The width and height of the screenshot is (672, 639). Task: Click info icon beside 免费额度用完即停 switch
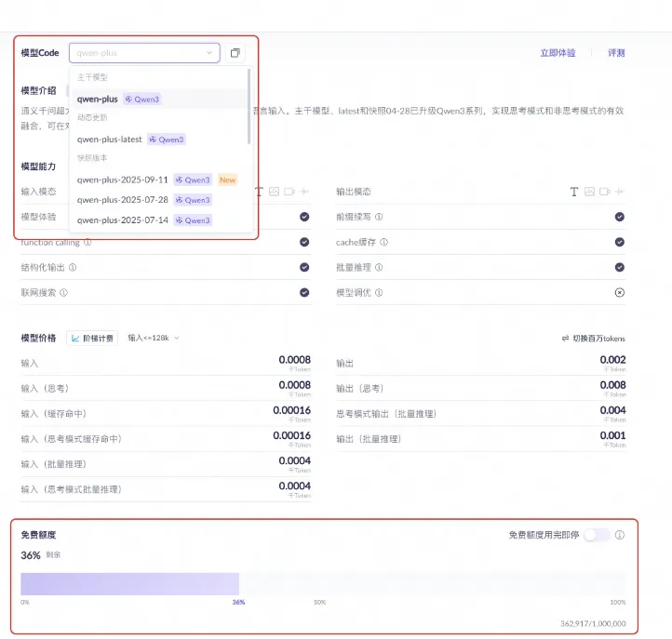(x=620, y=535)
